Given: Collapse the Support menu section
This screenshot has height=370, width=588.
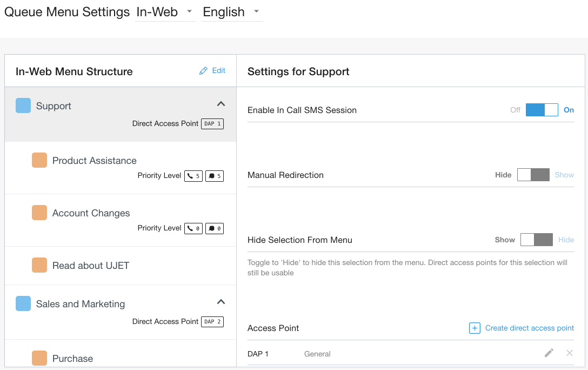Looking at the screenshot, I should pyautogui.click(x=220, y=104).
